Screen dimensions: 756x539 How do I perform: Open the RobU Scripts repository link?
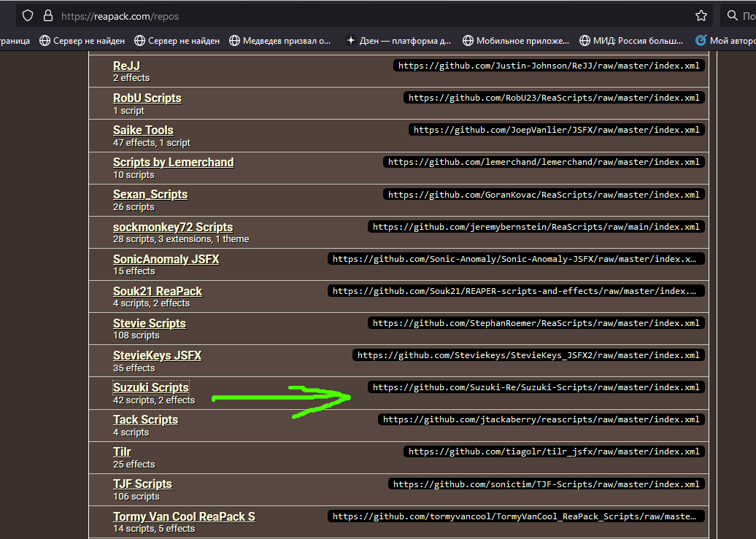point(147,98)
